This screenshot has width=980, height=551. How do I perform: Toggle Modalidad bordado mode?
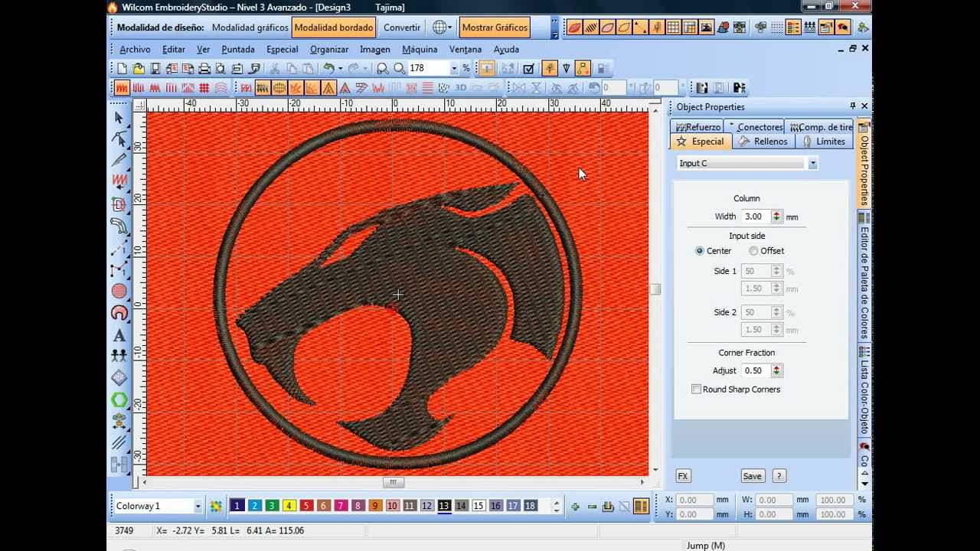[x=334, y=28]
